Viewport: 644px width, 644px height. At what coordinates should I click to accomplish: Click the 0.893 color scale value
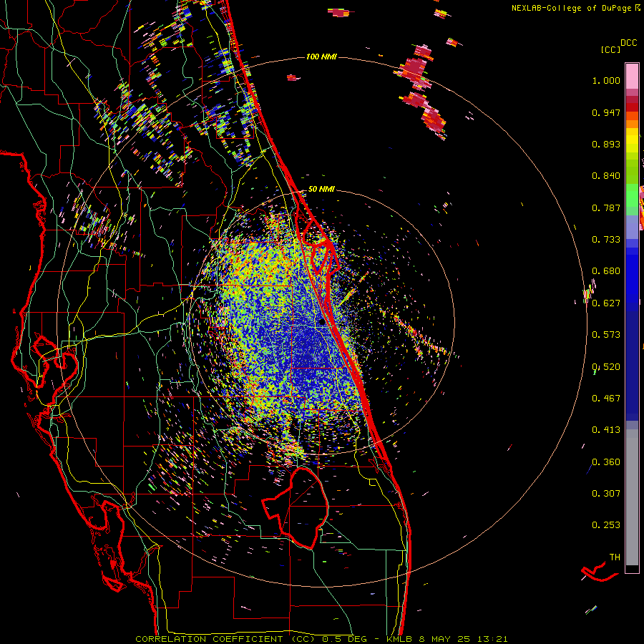click(606, 144)
